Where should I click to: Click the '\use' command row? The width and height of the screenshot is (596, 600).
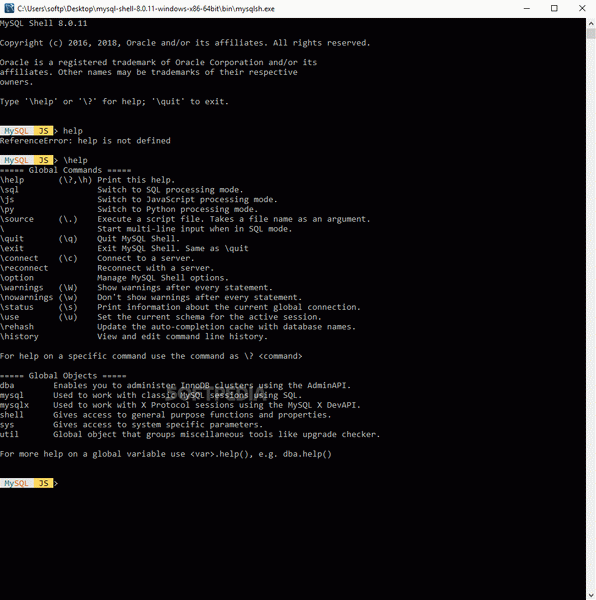pyautogui.click(x=161, y=317)
